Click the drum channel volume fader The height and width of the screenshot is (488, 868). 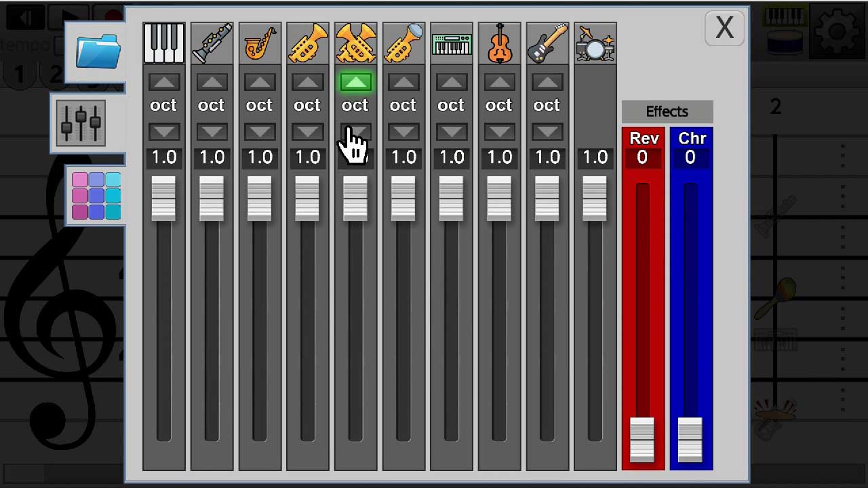pos(595,199)
